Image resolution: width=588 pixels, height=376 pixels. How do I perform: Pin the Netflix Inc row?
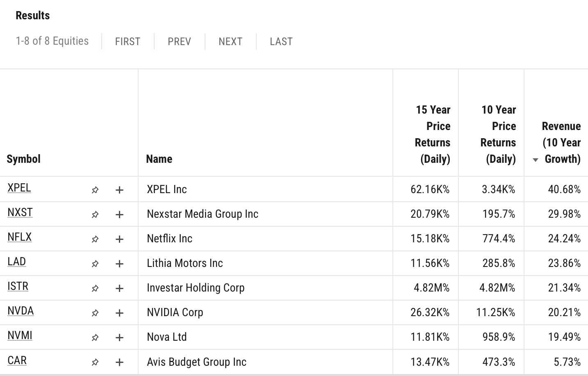coord(95,239)
